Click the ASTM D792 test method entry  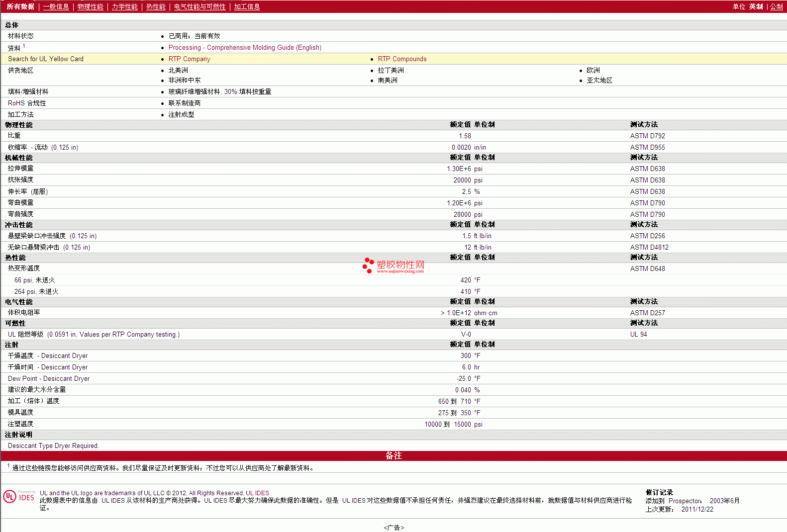[x=647, y=136]
